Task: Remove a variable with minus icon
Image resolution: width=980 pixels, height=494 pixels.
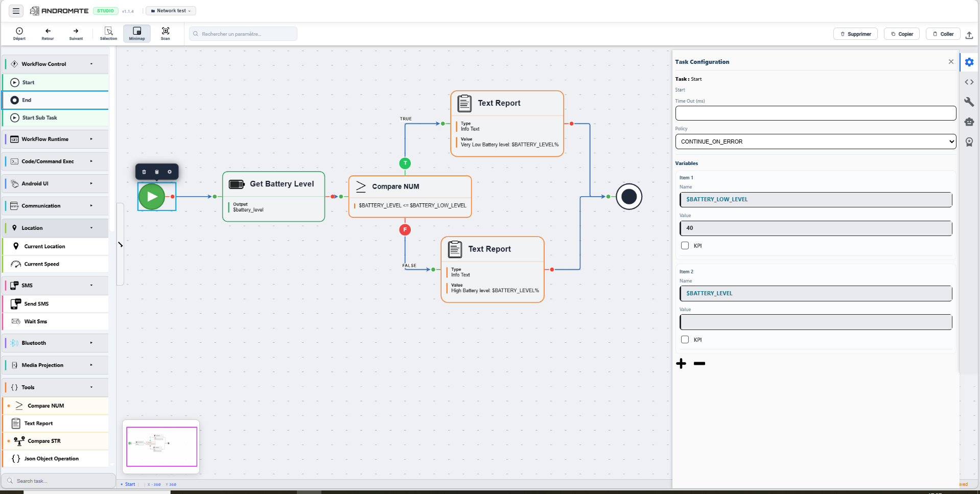Action: tap(699, 364)
